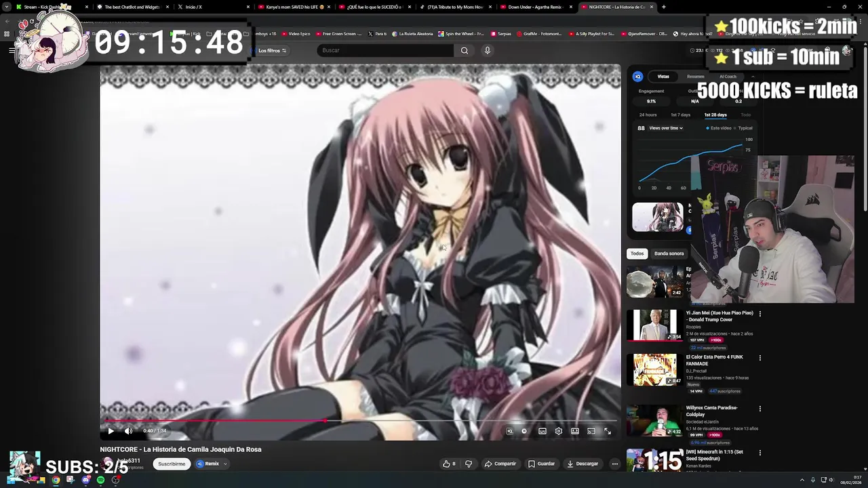Viewport: 868px width, 488px height.
Task: Select the Banda sonora filter chip
Action: tap(669, 253)
